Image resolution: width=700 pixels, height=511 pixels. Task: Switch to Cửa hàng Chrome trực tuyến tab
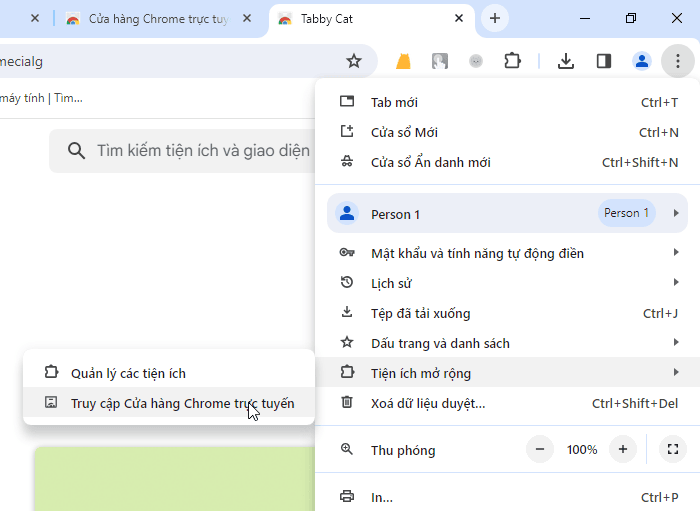pyautogui.click(x=158, y=19)
